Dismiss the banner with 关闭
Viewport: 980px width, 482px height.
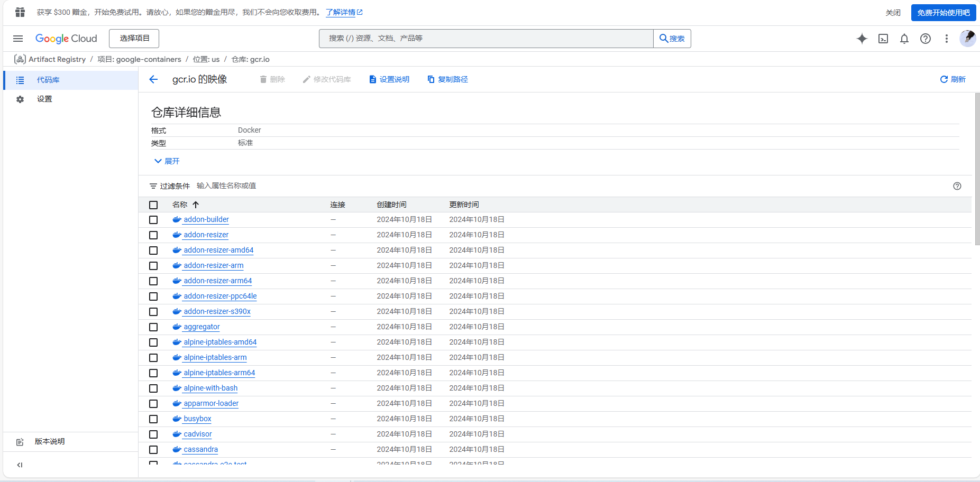pyautogui.click(x=893, y=13)
